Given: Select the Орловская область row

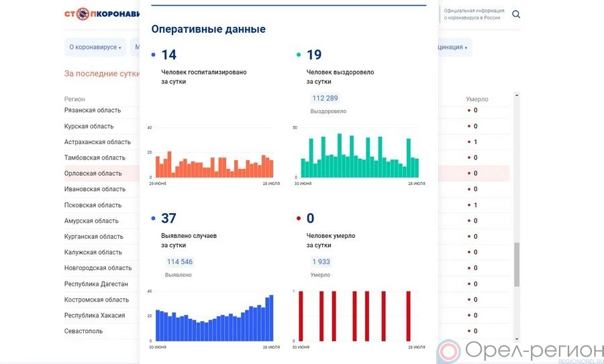Looking at the screenshot, I should click(93, 174).
